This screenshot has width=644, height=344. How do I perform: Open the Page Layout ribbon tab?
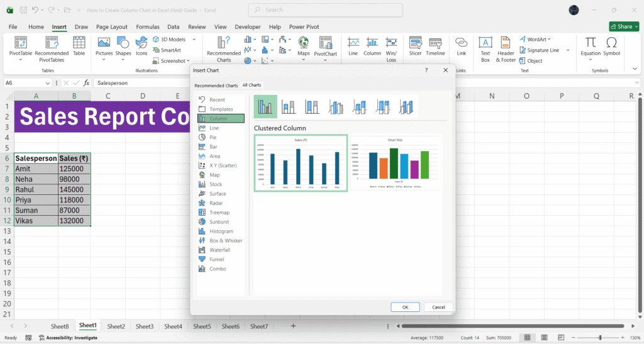point(112,26)
